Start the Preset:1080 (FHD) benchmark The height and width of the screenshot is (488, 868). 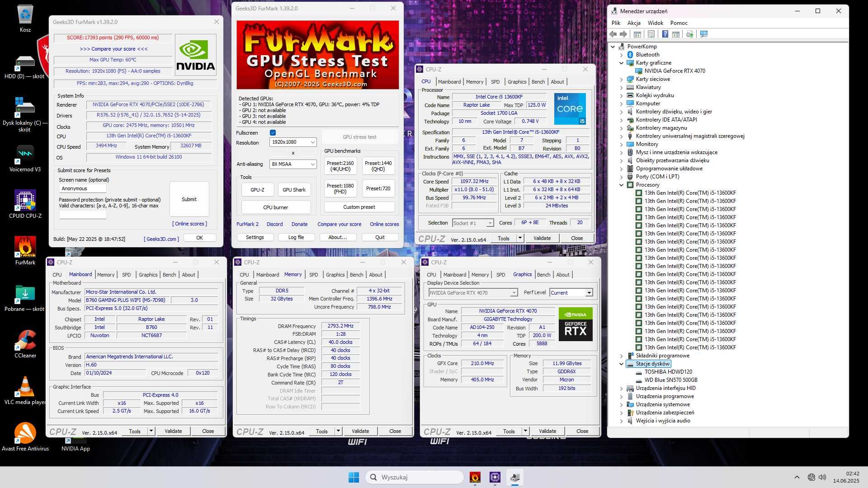click(340, 188)
